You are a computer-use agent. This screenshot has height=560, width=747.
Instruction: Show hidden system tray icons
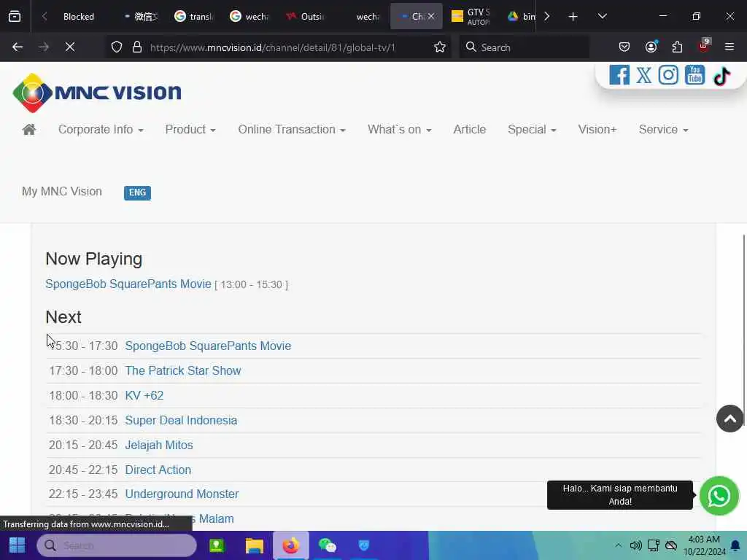tap(618, 545)
